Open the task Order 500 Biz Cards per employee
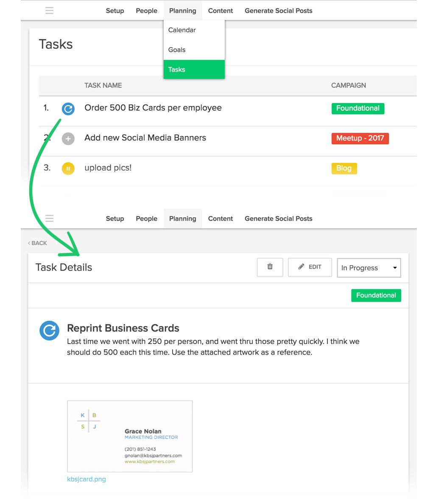Screen dimensions: 438x504 (x=153, y=108)
